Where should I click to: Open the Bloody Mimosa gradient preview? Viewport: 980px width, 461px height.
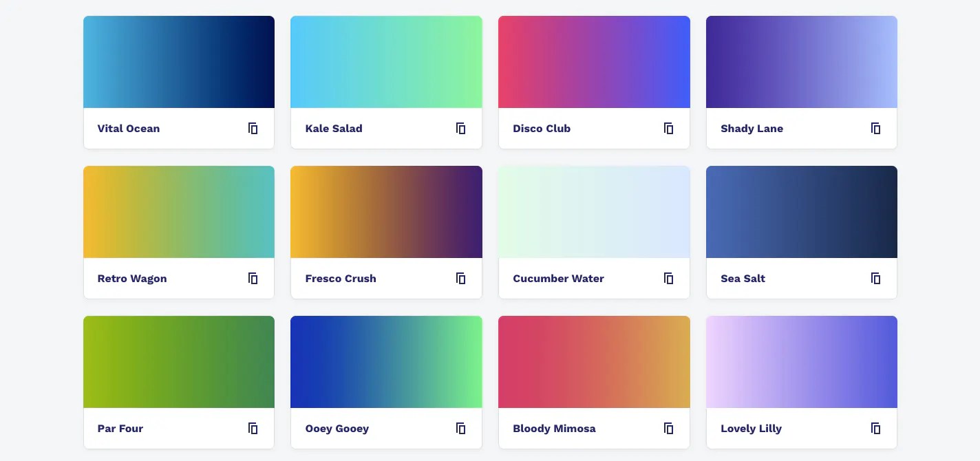594,362
